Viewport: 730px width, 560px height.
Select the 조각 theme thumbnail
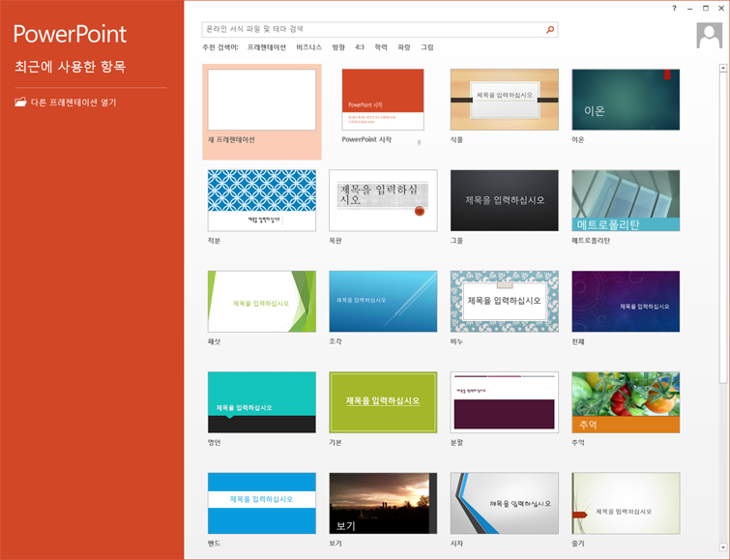coord(383,302)
